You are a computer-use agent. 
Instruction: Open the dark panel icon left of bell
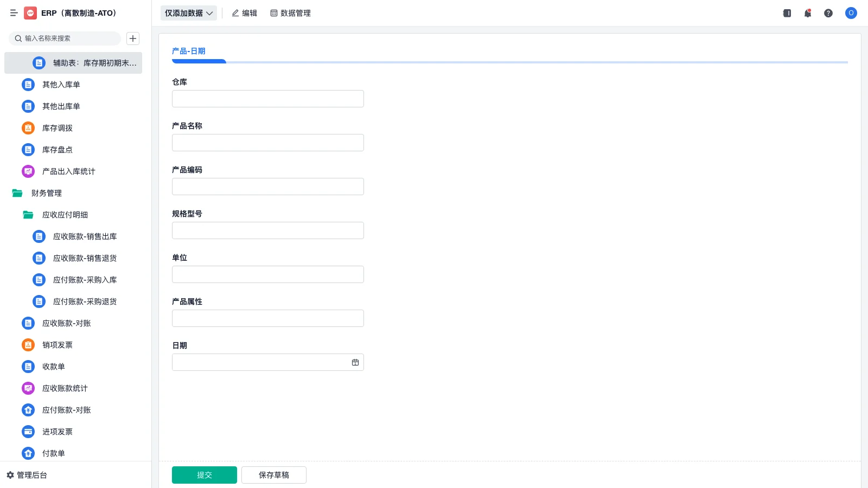[787, 13]
